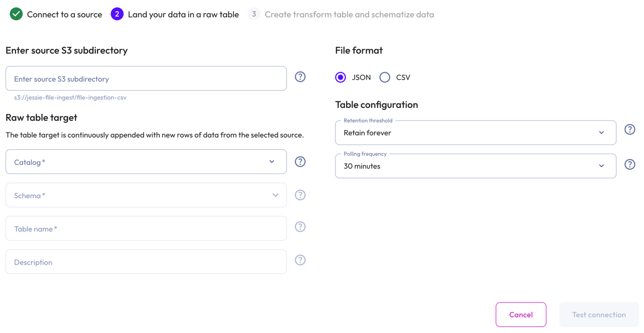Image resolution: width=644 pixels, height=333 pixels.
Task: Click the Cancel button
Action: coord(521,314)
